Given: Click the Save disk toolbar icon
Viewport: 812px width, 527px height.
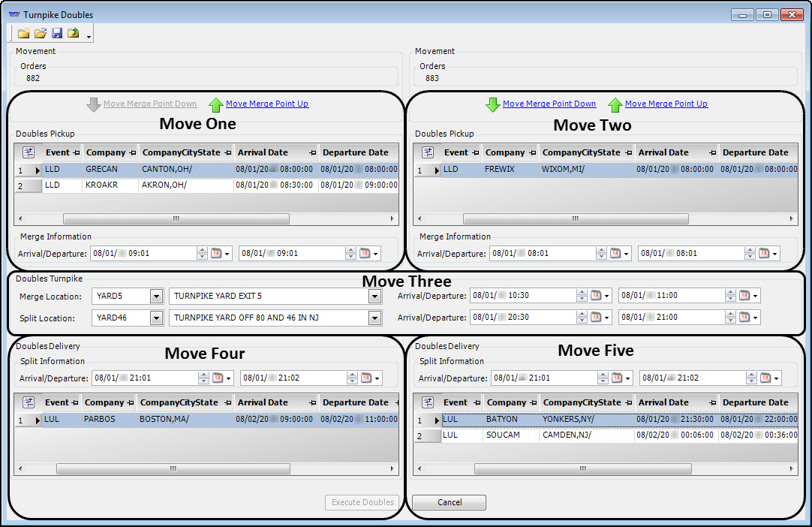Looking at the screenshot, I should pos(57,33).
